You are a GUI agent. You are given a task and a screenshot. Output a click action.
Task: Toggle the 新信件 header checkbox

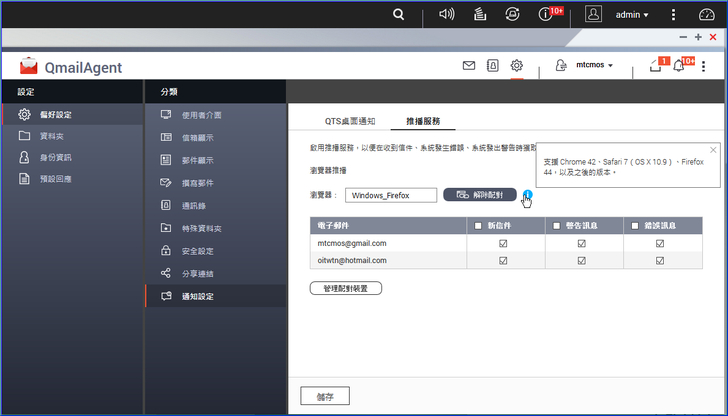tap(479, 226)
